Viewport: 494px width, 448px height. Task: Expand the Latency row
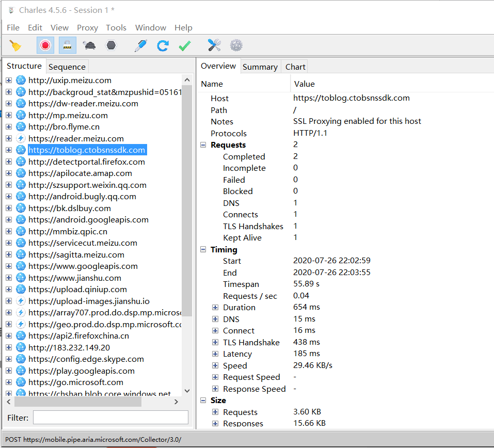(215, 354)
